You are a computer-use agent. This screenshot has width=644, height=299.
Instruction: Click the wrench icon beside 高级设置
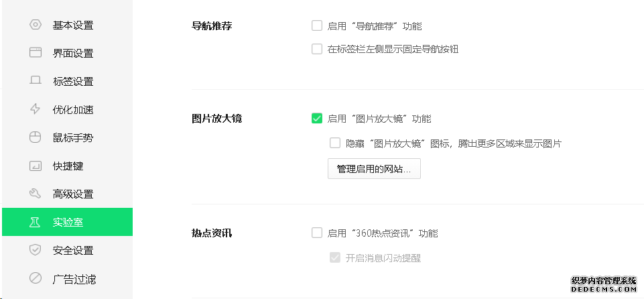36,194
